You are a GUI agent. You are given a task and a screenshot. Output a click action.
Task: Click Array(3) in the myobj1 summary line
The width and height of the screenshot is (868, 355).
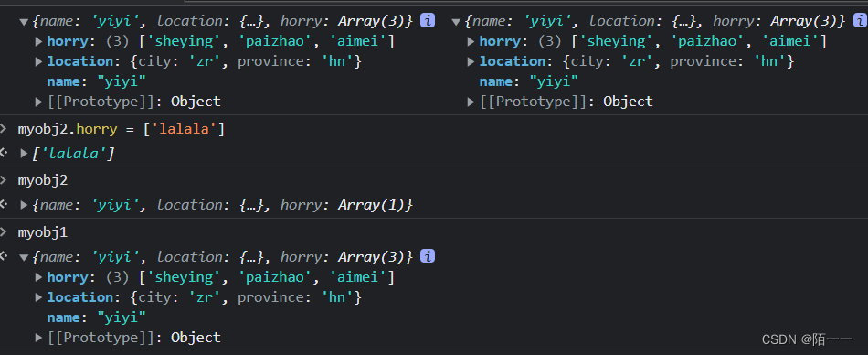(372, 257)
